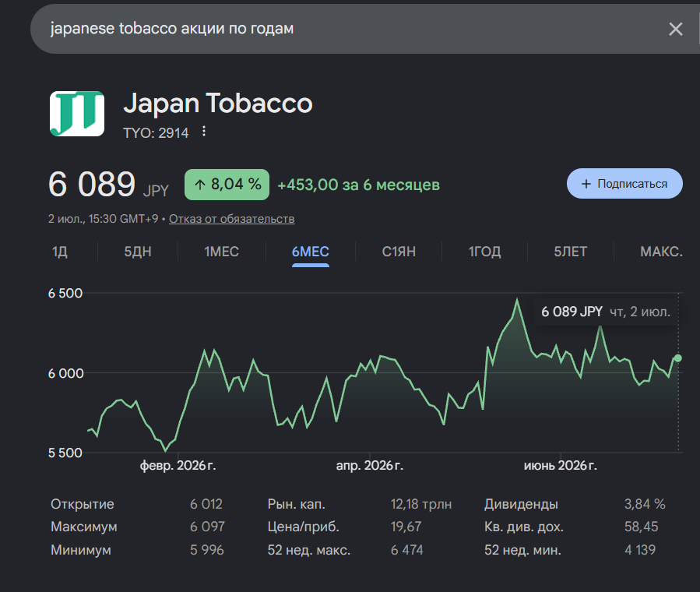Click the 2 июл., 15:30 GMT+9 timestamp
700x592 pixels.
click(x=103, y=219)
